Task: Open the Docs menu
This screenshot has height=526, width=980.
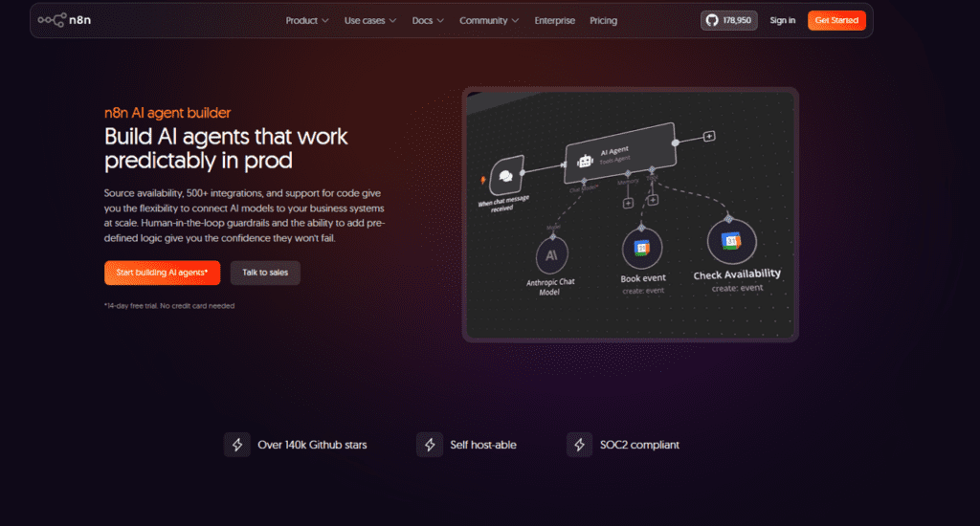Action: pos(428,21)
